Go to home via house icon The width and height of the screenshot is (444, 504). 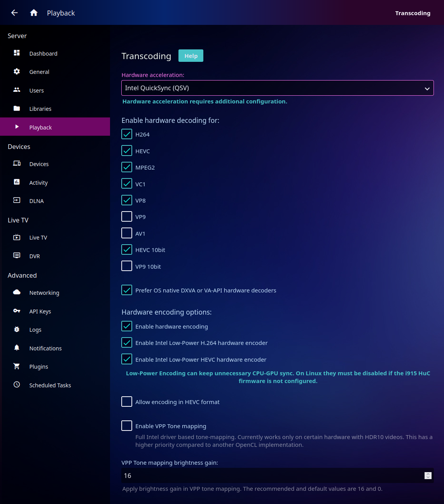pos(34,13)
